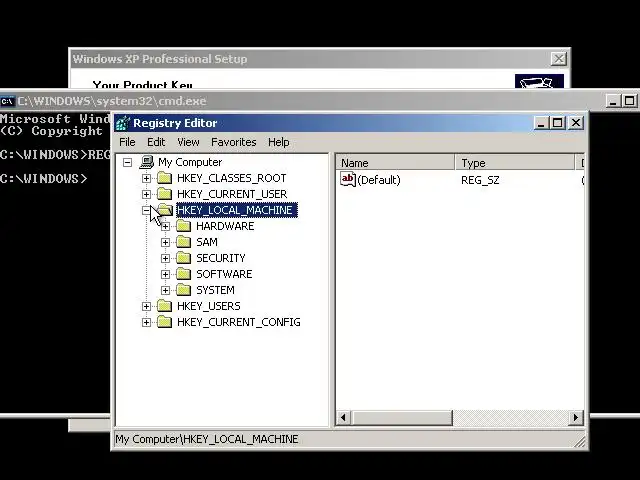Screen dimensions: 640x480
Task: Click the Name column header
Action: pos(395,163)
